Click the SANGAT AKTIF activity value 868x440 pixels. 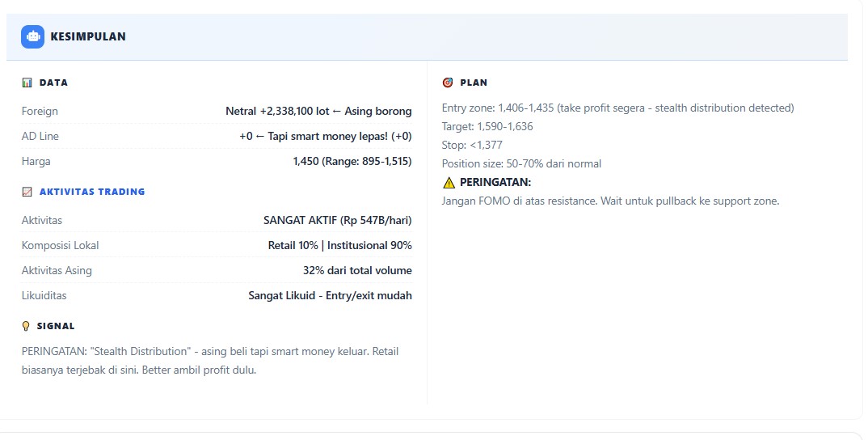pyautogui.click(x=337, y=220)
